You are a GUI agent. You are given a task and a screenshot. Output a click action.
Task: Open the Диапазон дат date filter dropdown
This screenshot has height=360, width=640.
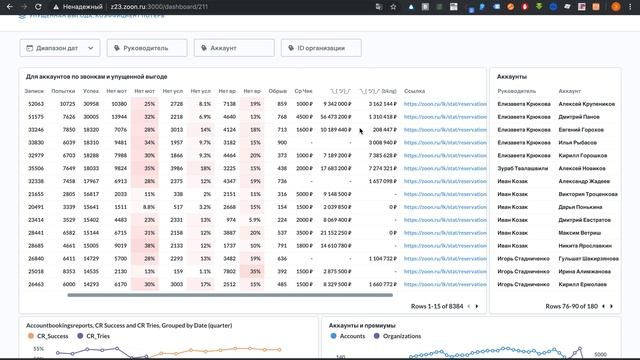[x=60, y=48]
